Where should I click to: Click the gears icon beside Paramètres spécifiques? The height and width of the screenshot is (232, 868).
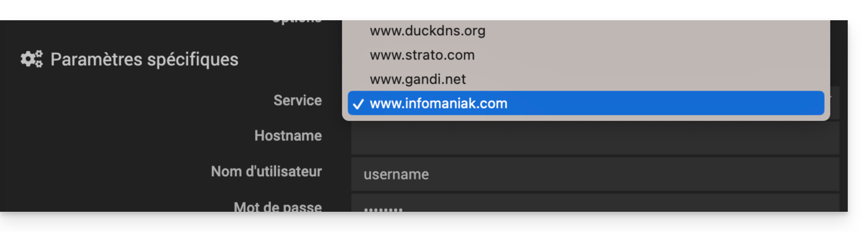[x=32, y=59]
